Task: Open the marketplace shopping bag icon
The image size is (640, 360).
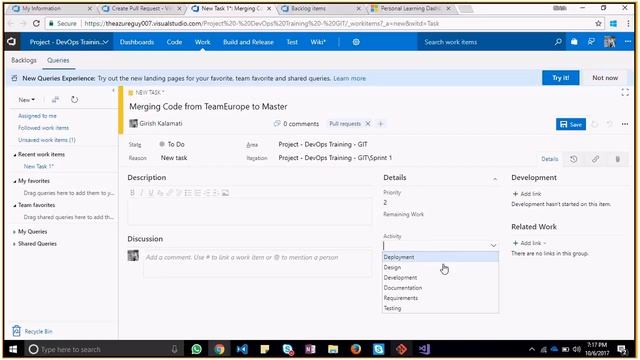Action: 574,42
